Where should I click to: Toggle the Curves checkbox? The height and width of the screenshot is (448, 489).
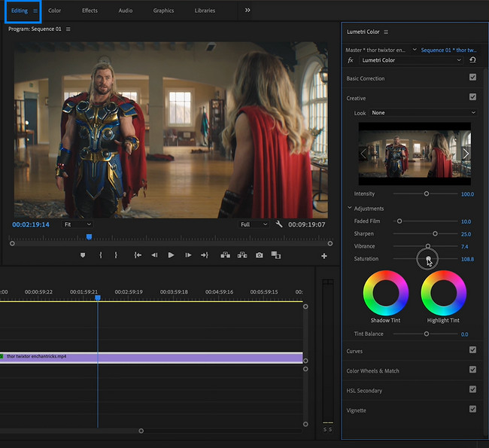tap(472, 350)
